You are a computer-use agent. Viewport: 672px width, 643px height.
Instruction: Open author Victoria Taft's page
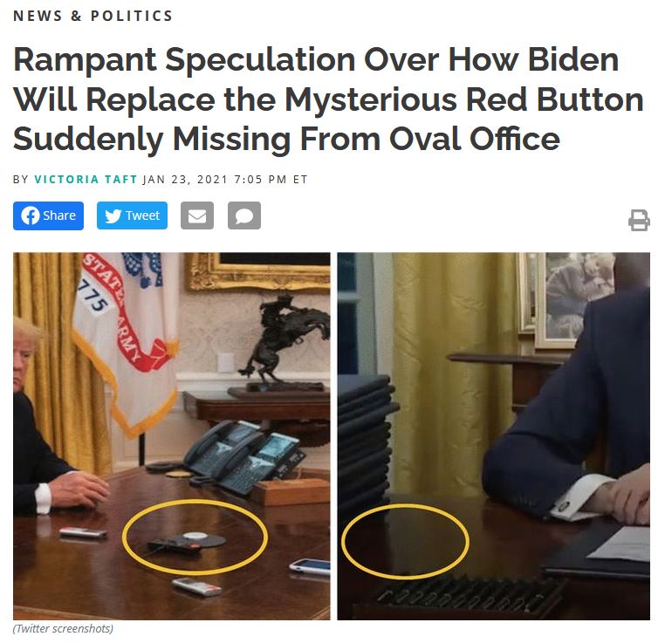tap(86, 179)
